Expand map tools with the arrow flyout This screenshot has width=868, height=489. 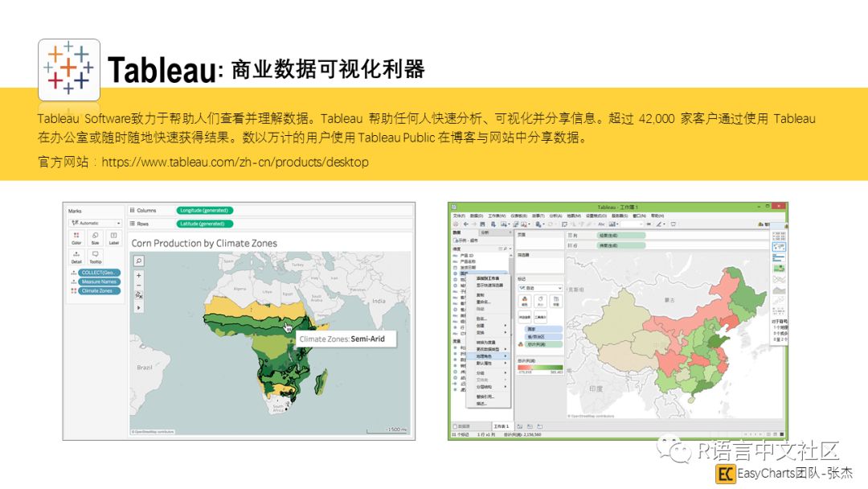pos(139,307)
